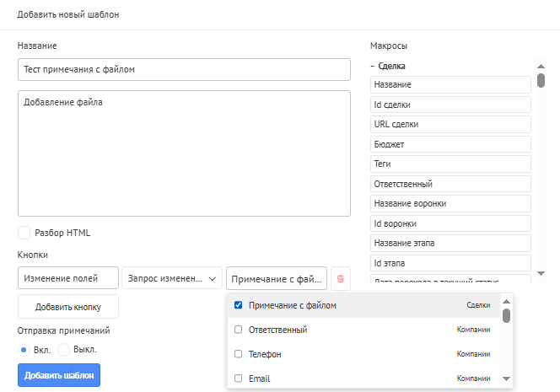Edit the Изменение полей button name field
Screen dimensions: 560x392
pos(68,278)
